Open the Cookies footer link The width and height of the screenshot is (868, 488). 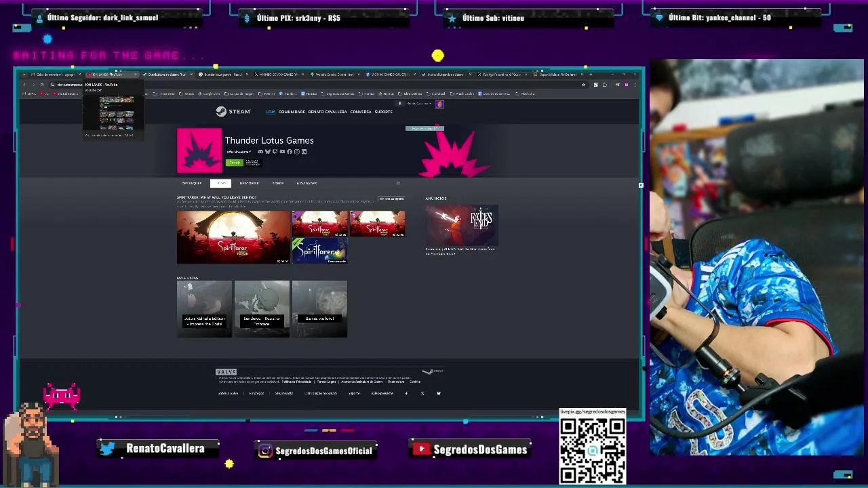[415, 382]
